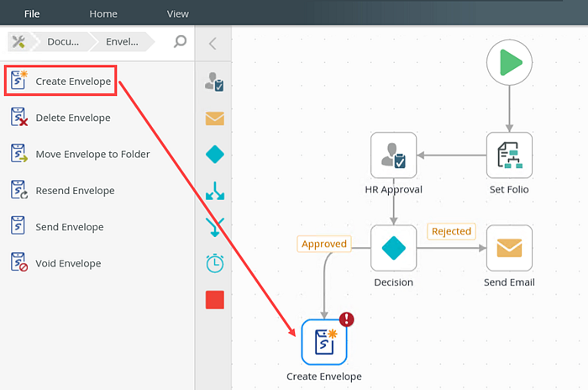Click the green Start node
The width and height of the screenshot is (588, 390).
(x=509, y=63)
